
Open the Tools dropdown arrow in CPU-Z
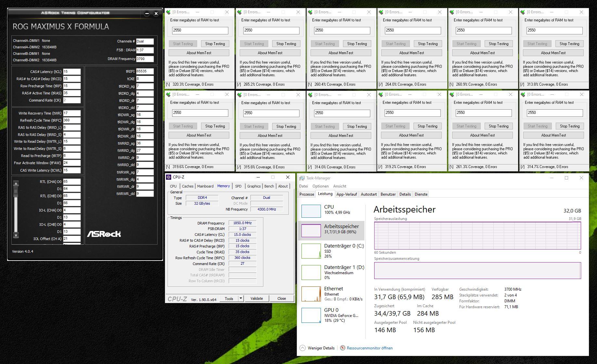click(241, 298)
